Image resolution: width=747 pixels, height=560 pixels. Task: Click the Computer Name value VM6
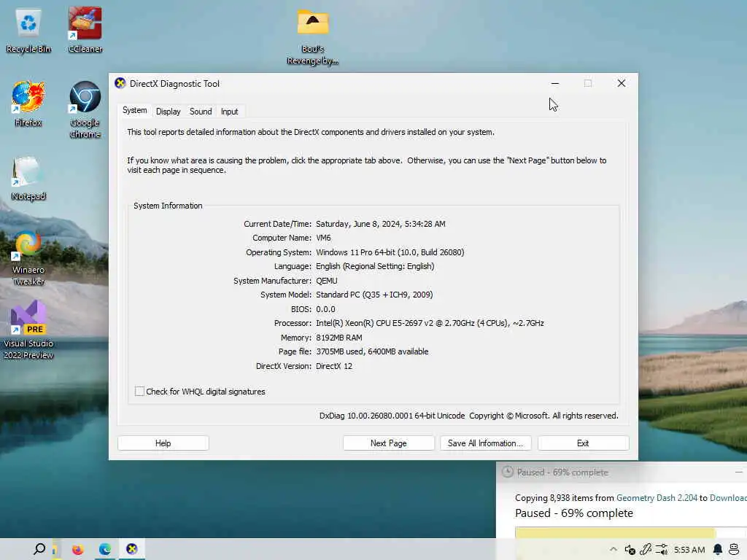click(323, 238)
